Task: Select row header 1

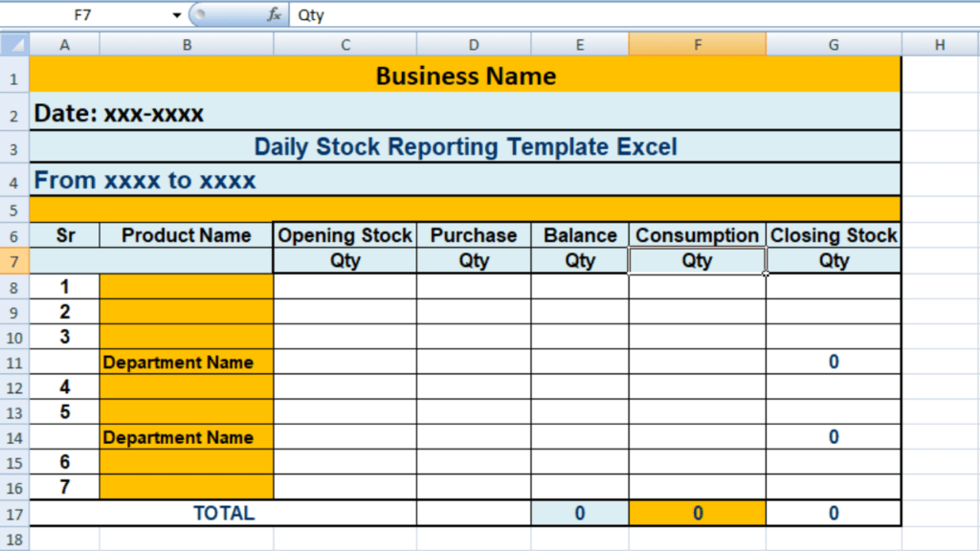Action: (12, 76)
